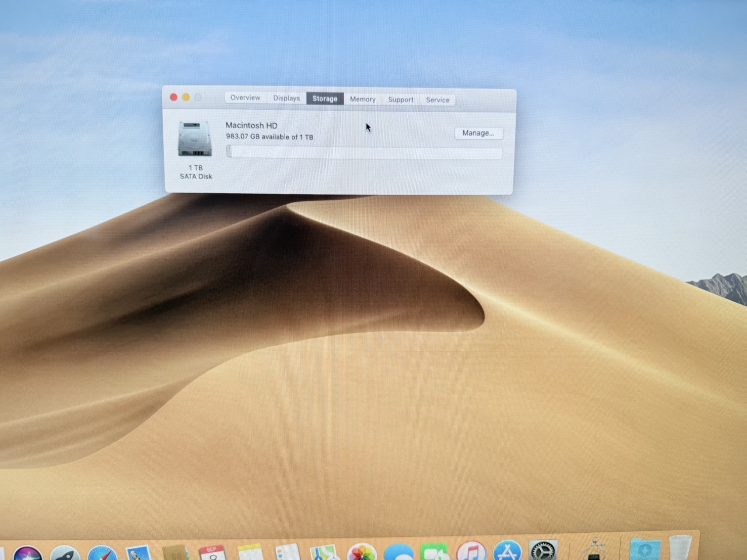Click the storage usage bar
This screenshot has width=747, height=560.
(364, 152)
